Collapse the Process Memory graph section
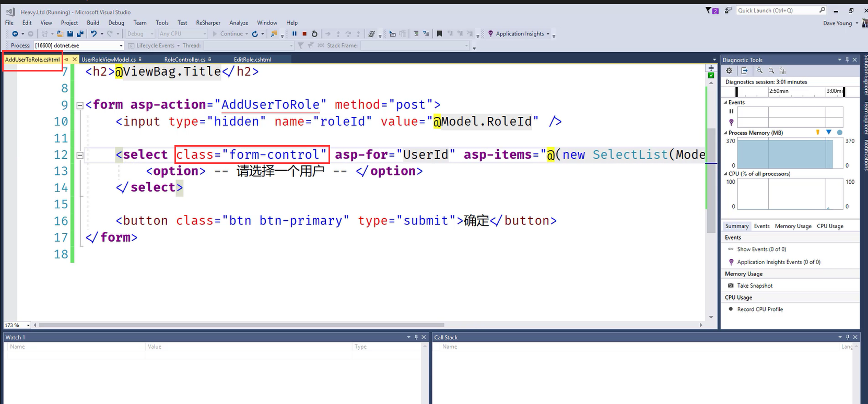 [x=725, y=133]
